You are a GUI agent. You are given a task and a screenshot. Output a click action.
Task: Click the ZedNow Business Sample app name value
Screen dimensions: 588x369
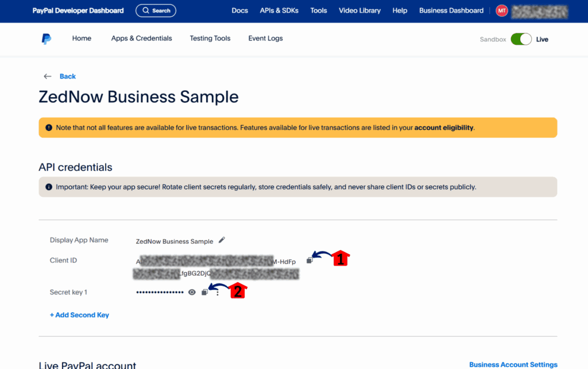coord(175,242)
